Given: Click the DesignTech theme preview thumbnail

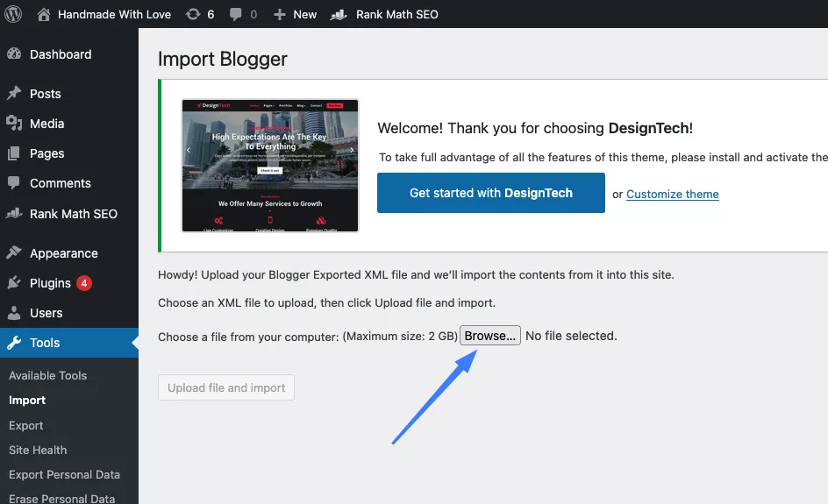Looking at the screenshot, I should tap(270, 166).
